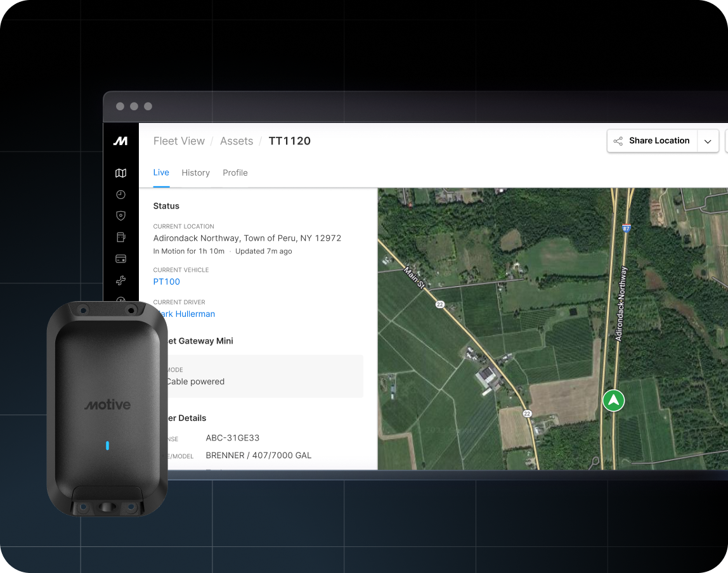
Task: Click the green vehicle arrow marker on map
Action: point(613,401)
